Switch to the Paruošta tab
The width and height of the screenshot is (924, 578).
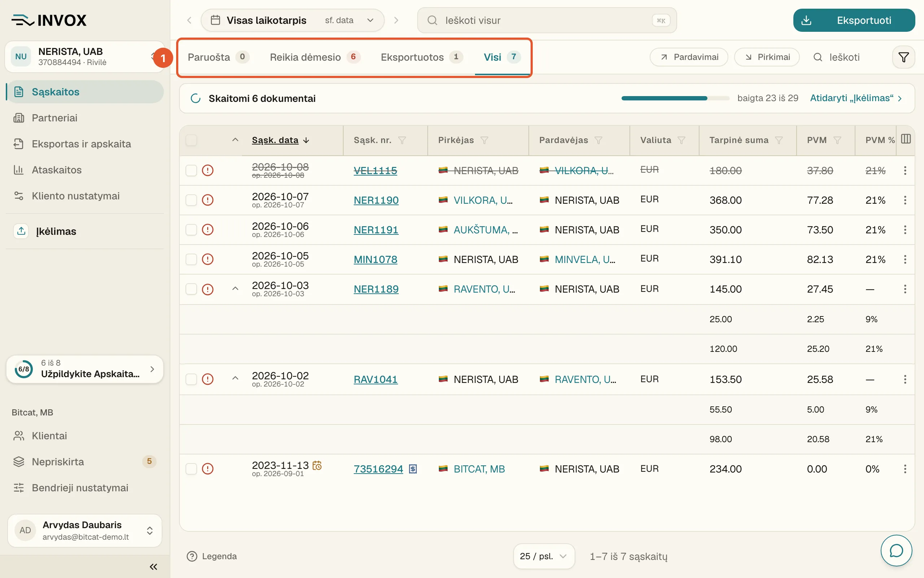218,57
